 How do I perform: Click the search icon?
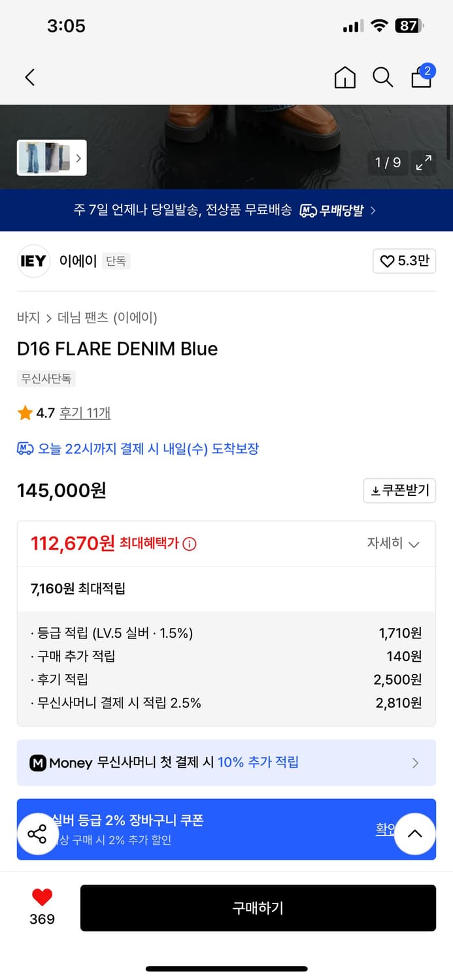tap(383, 77)
